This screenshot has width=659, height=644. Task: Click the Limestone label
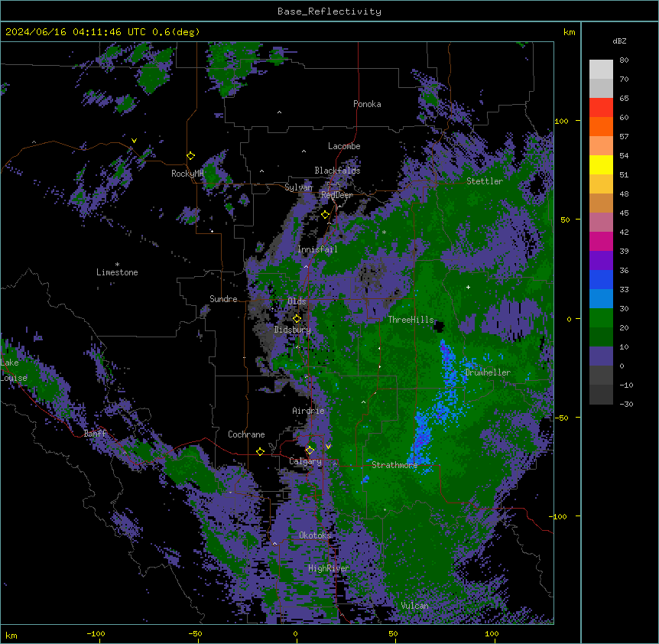pos(117,272)
